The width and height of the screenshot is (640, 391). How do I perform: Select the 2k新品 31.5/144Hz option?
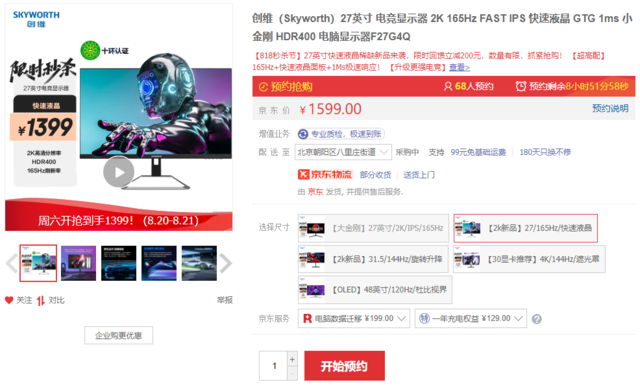(x=373, y=259)
